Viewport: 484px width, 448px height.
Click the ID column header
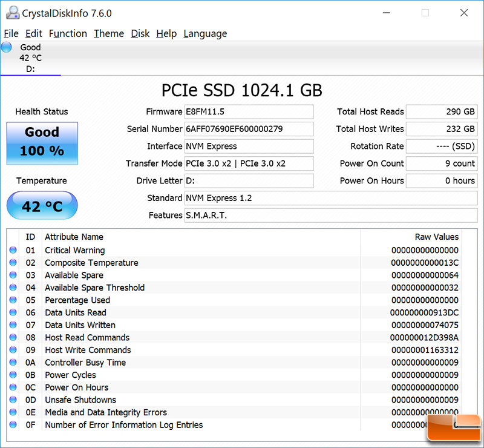[x=30, y=237]
